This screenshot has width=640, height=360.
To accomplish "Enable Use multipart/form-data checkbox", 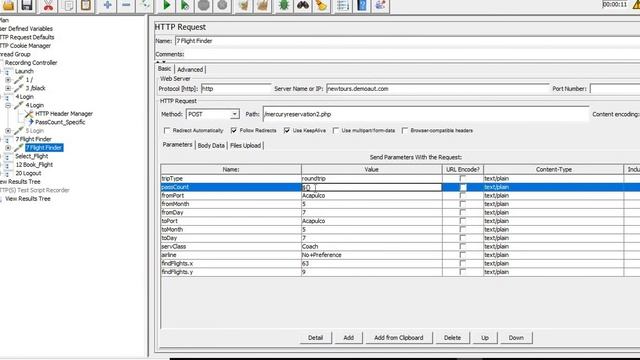I will 336,131.
